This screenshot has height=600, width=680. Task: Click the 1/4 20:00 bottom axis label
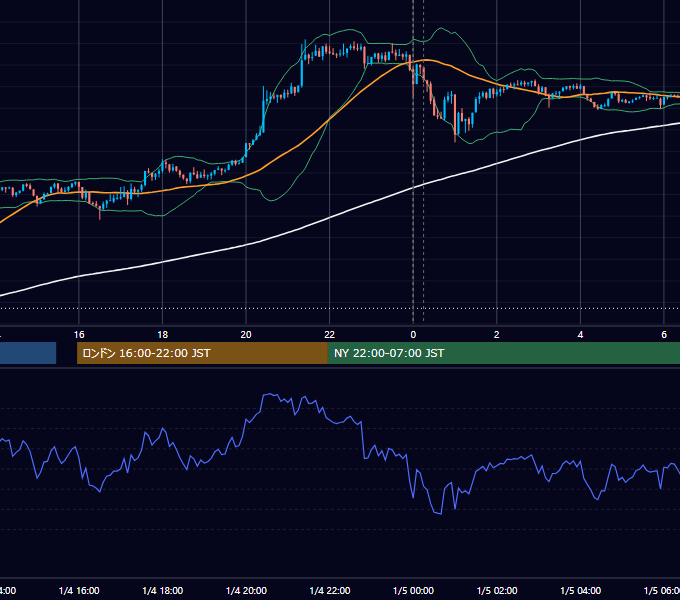pos(246,590)
